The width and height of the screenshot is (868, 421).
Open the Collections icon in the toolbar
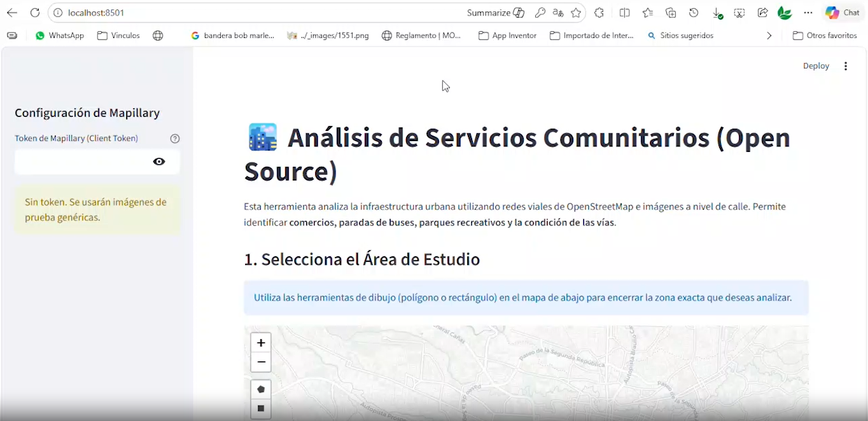(670, 12)
